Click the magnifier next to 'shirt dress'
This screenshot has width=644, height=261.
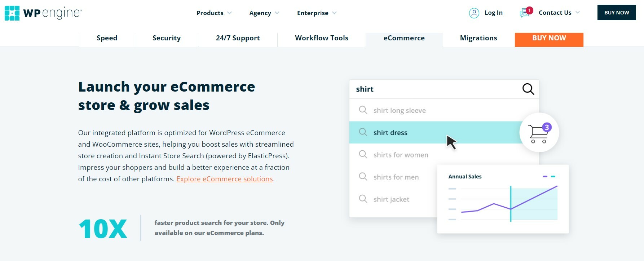click(363, 132)
